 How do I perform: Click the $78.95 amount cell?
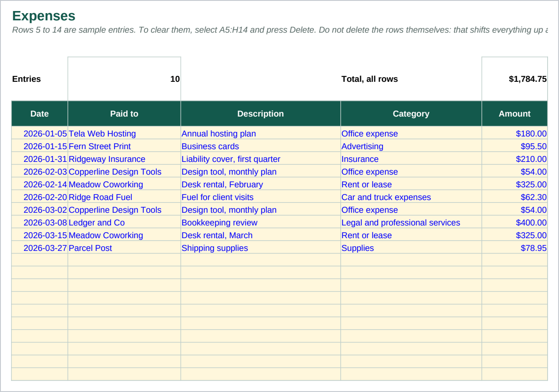pos(515,248)
